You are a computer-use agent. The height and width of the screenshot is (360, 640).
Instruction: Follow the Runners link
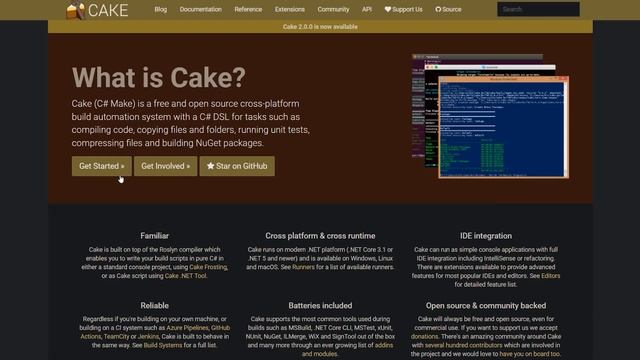303,267
